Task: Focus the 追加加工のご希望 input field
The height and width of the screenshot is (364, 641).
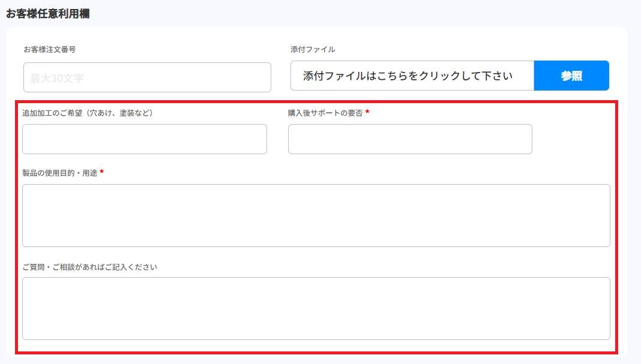Action: [x=144, y=139]
